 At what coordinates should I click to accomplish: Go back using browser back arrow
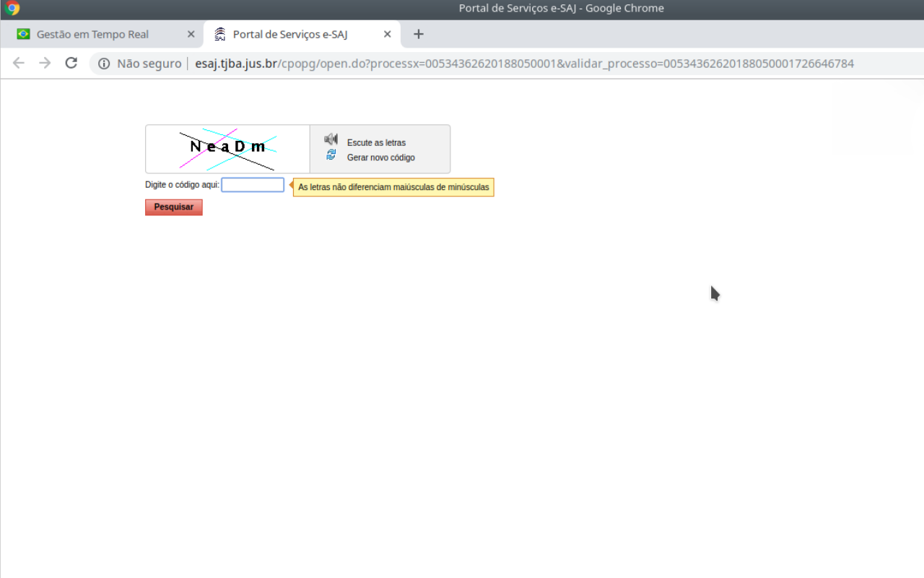(19, 63)
